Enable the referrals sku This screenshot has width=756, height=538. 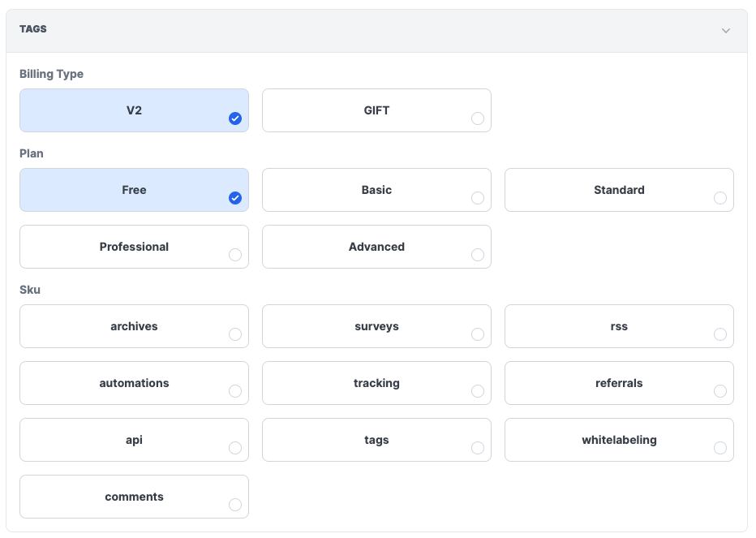click(619, 383)
